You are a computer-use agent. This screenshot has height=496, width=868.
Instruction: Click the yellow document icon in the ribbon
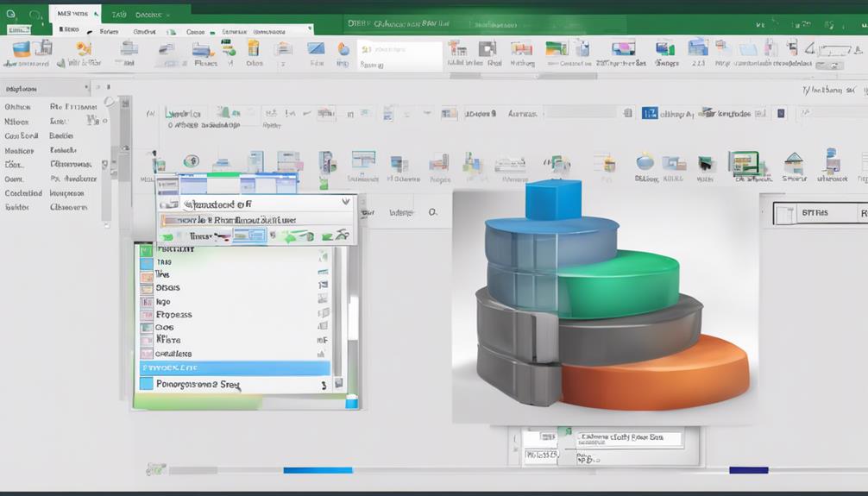(254, 48)
